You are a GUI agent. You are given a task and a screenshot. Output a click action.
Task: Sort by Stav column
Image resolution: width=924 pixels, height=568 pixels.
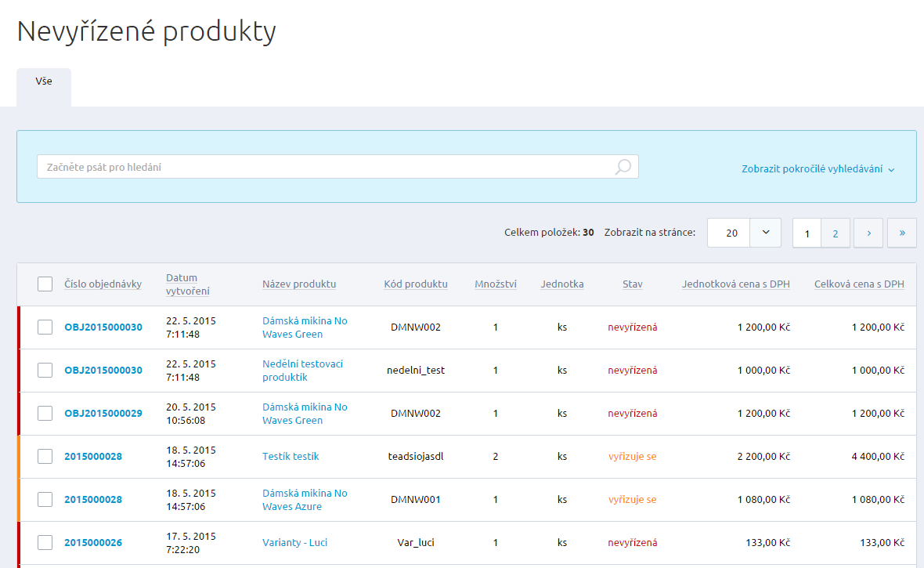pyautogui.click(x=632, y=284)
